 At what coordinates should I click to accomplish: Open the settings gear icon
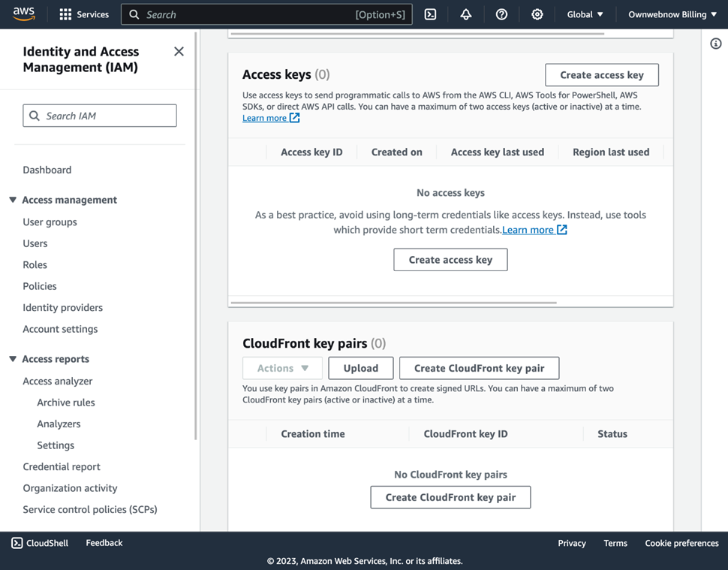pyautogui.click(x=537, y=14)
